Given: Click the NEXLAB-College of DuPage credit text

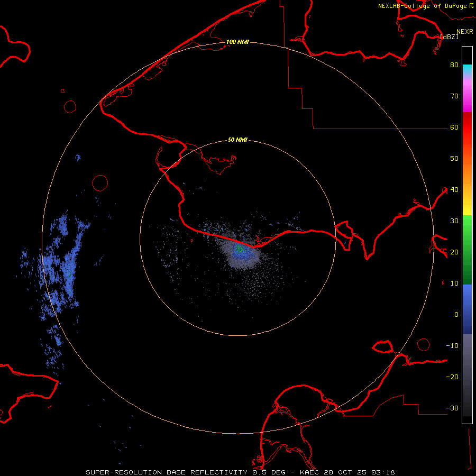Looking at the screenshot, I should pos(422,6).
